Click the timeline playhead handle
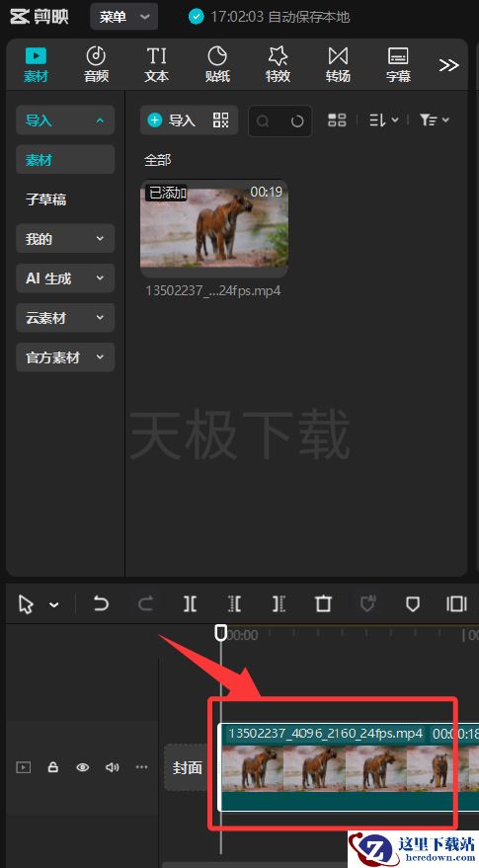 point(221,632)
